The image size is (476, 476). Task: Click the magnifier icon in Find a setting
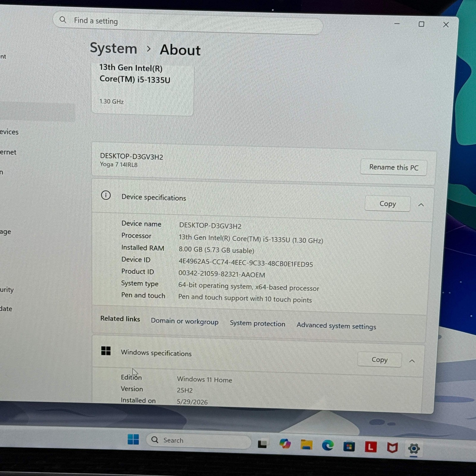pyautogui.click(x=63, y=20)
